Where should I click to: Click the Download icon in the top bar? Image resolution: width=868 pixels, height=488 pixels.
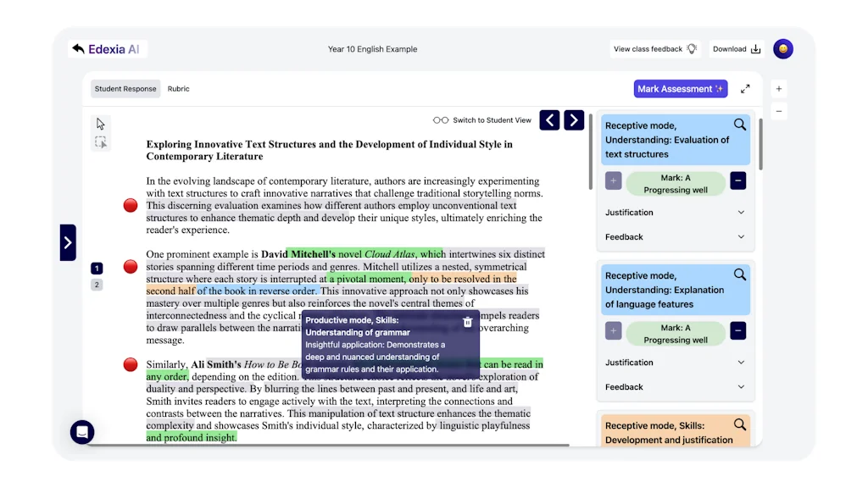[755, 48]
